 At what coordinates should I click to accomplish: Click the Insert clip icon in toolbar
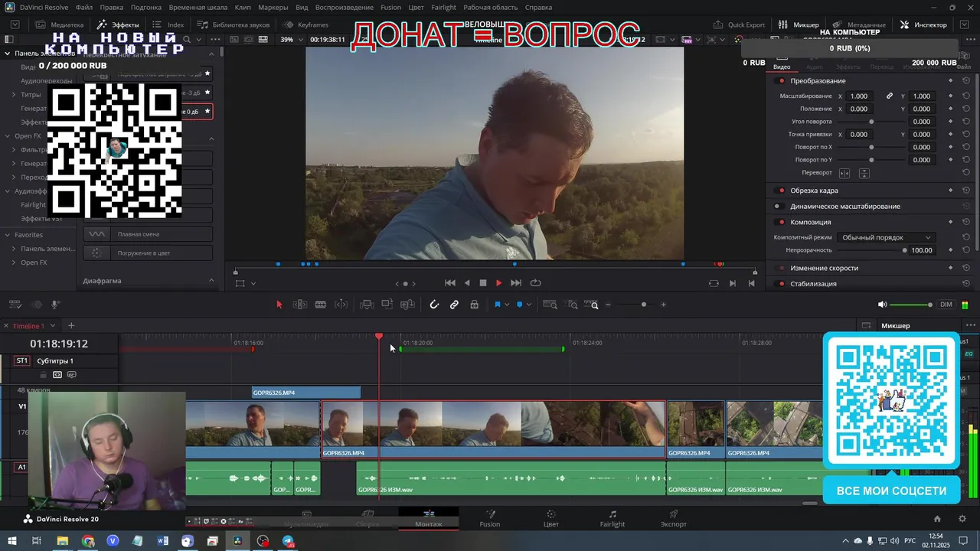pos(367,305)
